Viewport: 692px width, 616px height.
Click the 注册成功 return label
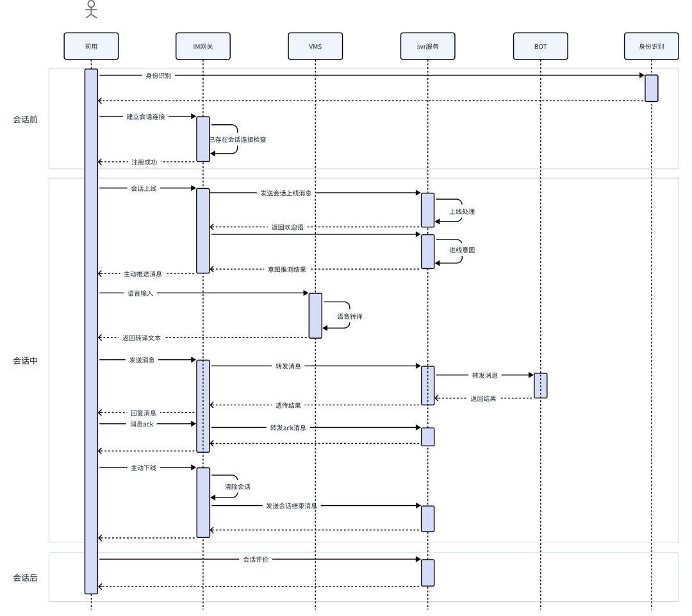(x=144, y=162)
